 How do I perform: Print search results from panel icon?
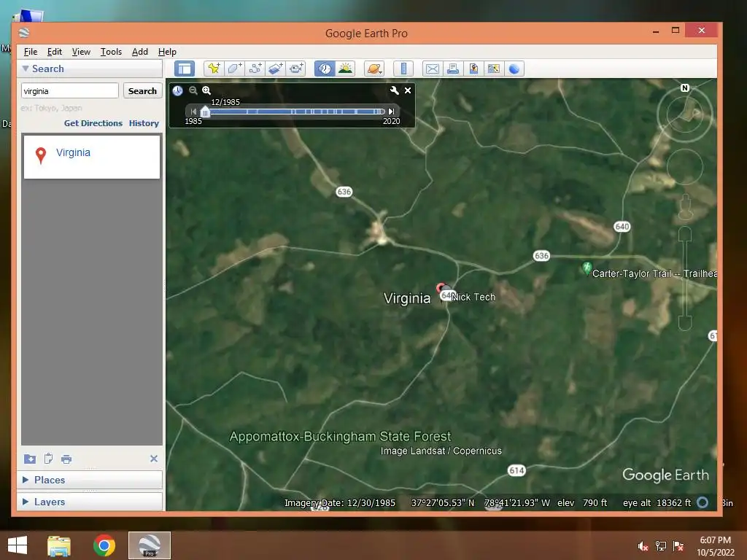(66, 459)
